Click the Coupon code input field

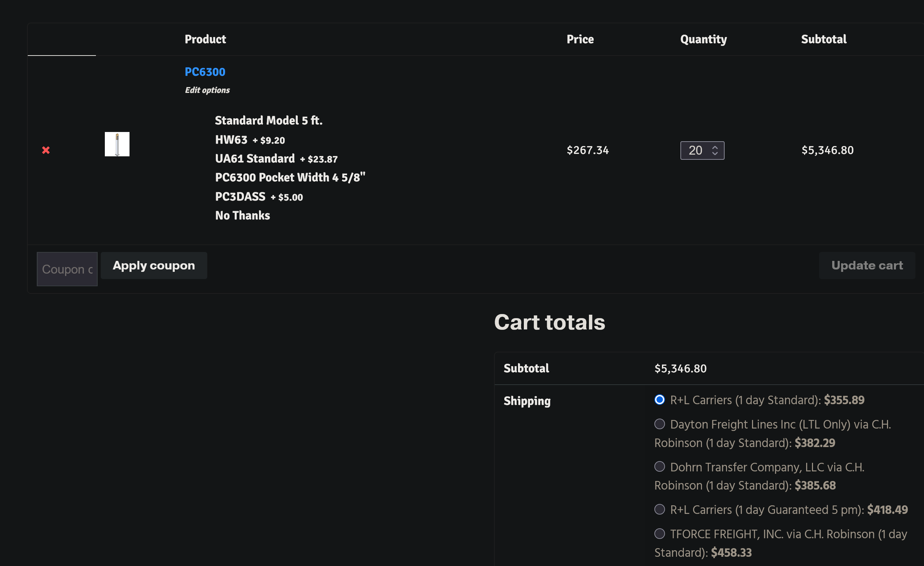click(67, 269)
